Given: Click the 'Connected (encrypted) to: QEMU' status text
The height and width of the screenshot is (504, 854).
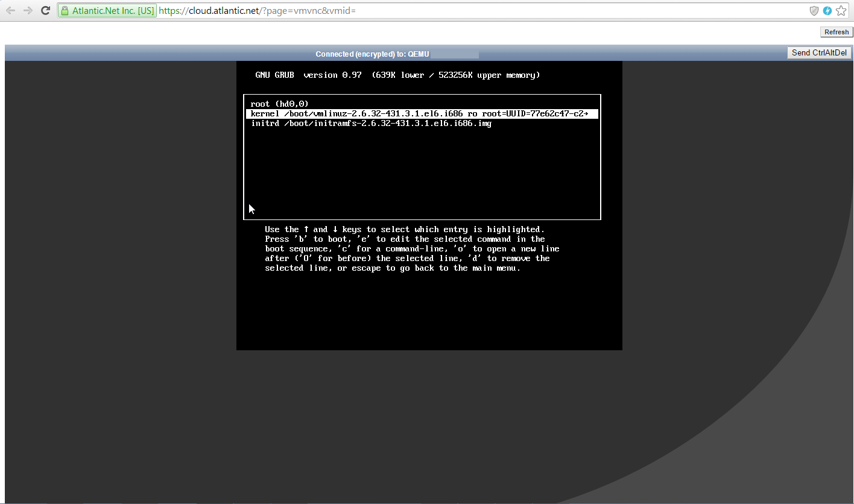Looking at the screenshot, I should pyautogui.click(x=372, y=54).
